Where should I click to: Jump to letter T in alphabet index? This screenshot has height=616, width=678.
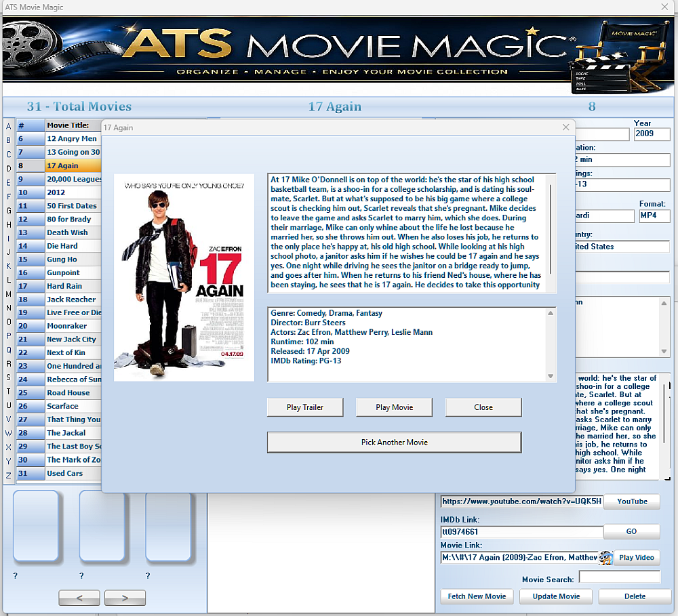[x=8, y=391]
